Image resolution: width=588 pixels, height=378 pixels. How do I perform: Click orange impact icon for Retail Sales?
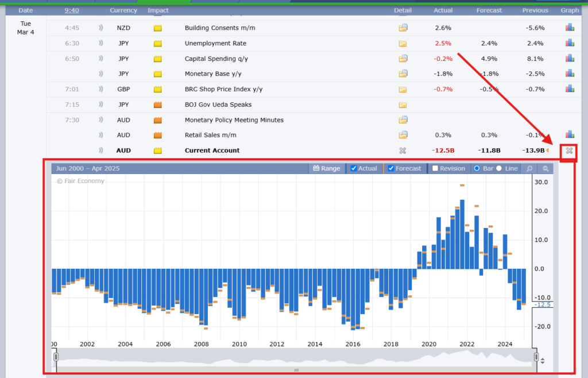[x=157, y=135]
